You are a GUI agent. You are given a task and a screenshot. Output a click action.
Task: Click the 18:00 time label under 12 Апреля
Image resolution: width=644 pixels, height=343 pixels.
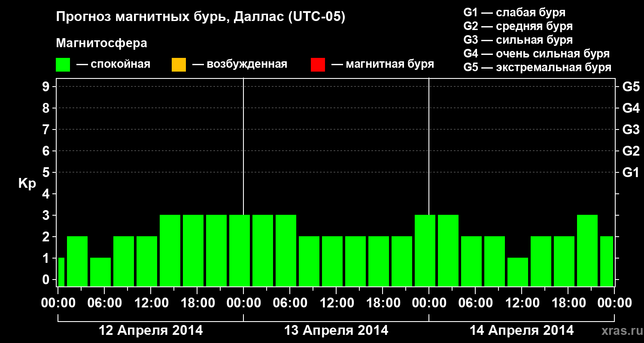coord(197,303)
